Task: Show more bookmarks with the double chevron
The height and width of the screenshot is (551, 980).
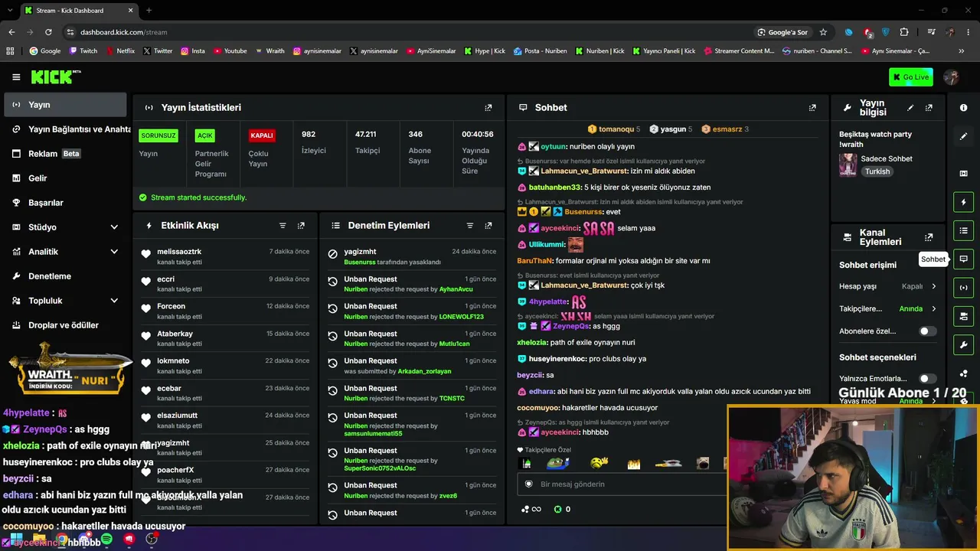Action: pyautogui.click(x=961, y=51)
